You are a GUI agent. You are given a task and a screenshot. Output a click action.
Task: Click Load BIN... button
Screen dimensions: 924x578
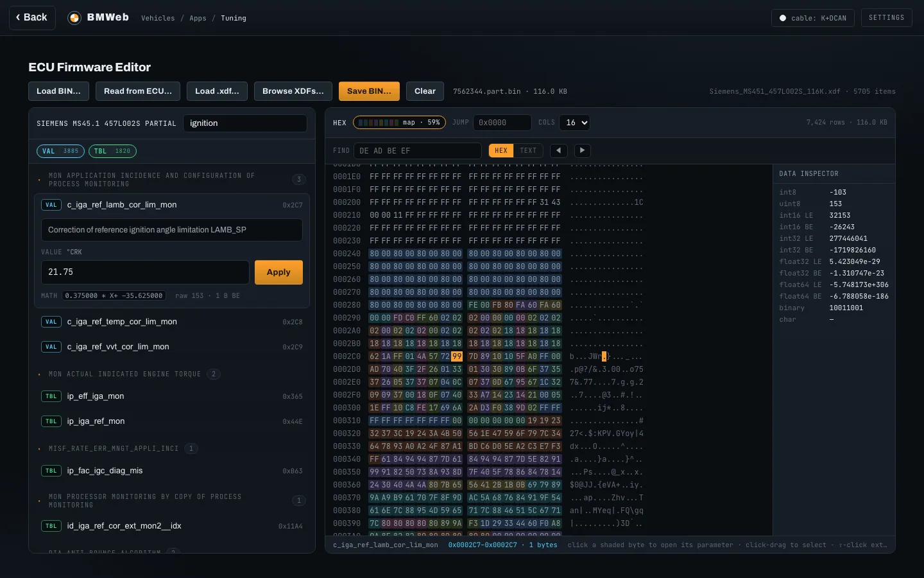(58, 91)
